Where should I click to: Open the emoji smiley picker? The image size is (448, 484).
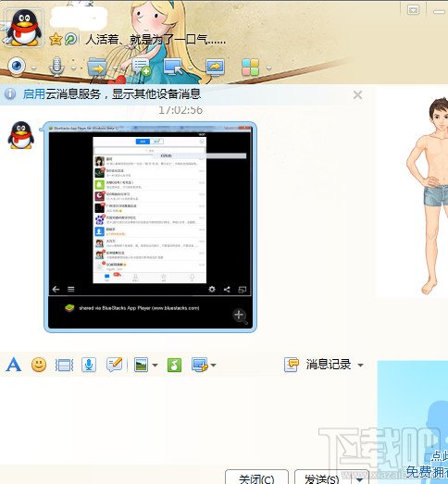click(x=39, y=365)
